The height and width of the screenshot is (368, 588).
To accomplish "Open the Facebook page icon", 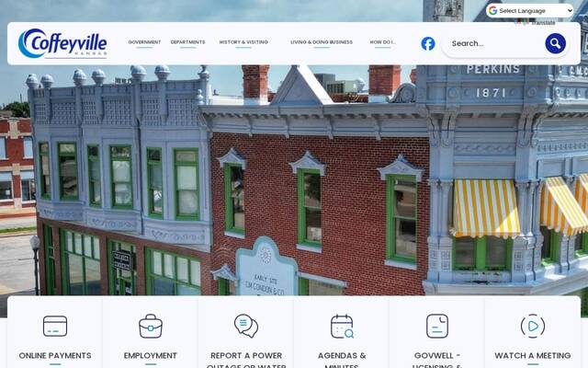I will coord(428,43).
